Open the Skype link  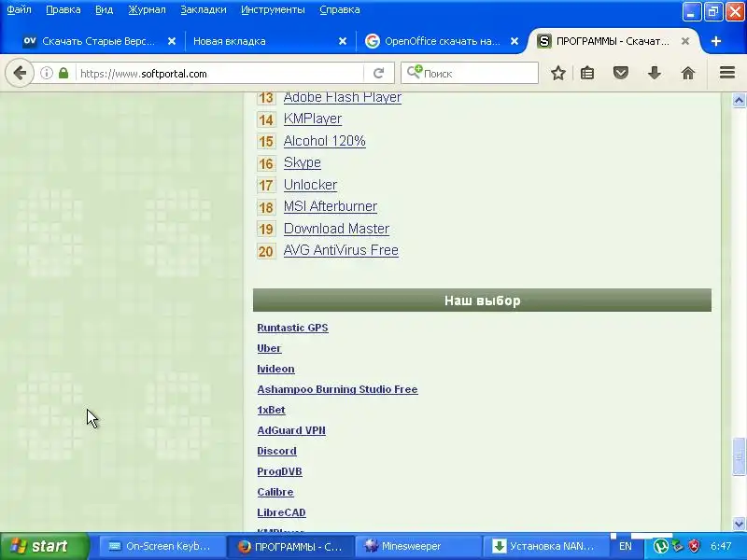coord(302,162)
